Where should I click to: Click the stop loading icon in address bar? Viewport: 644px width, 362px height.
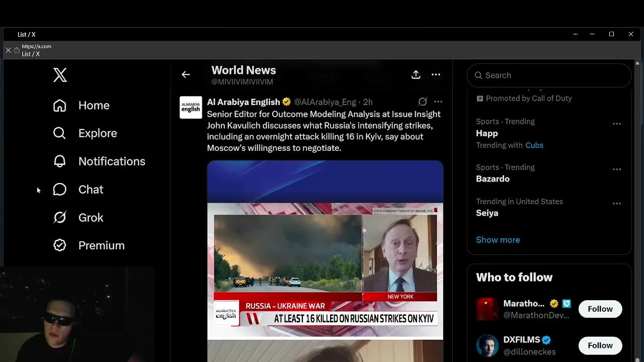point(9,50)
